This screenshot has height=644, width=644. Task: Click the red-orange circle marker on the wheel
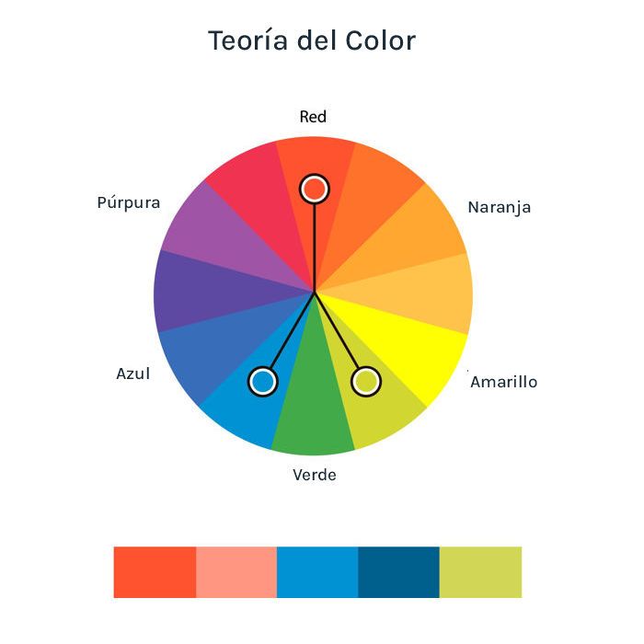(315, 189)
